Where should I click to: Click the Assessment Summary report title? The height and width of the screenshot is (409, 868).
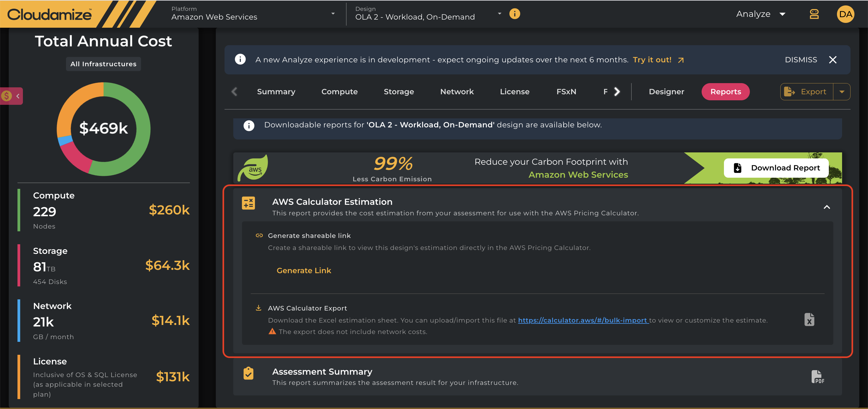pyautogui.click(x=322, y=372)
